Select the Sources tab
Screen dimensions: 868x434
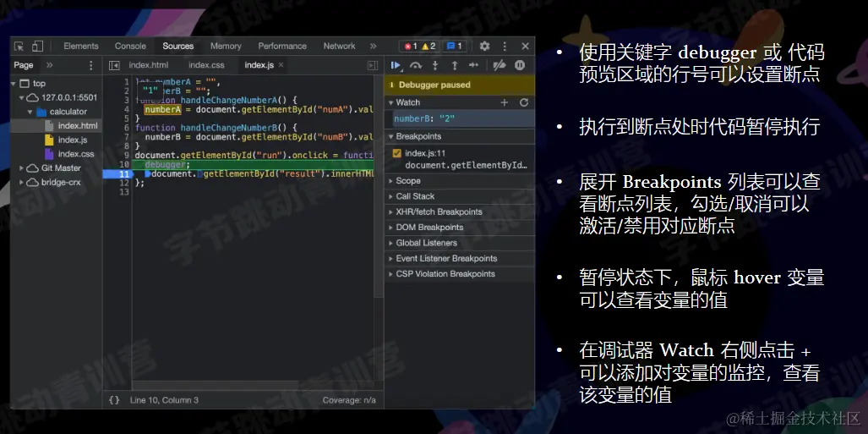[177, 47]
